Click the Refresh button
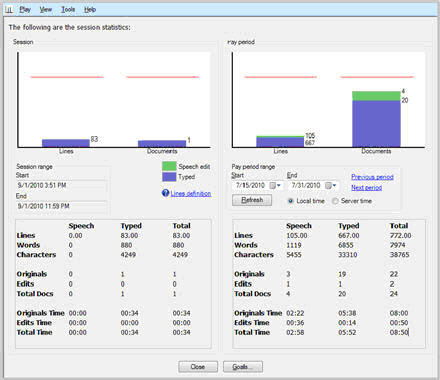The width and height of the screenshot is (440, 380). 252,200
